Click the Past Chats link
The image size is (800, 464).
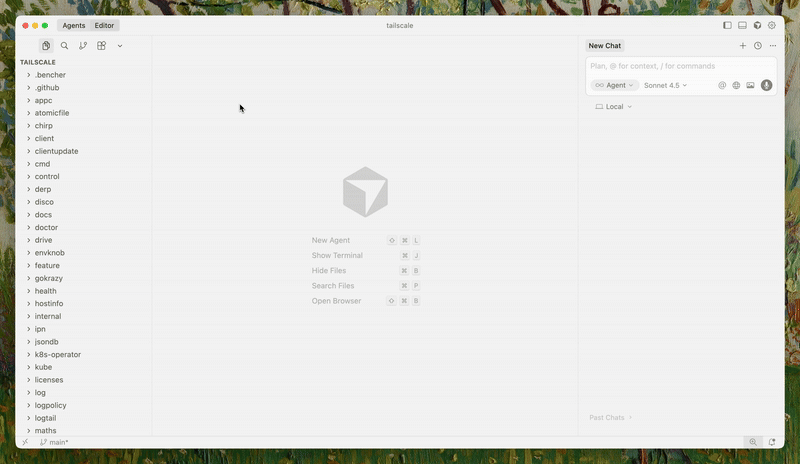pos(610,418)
